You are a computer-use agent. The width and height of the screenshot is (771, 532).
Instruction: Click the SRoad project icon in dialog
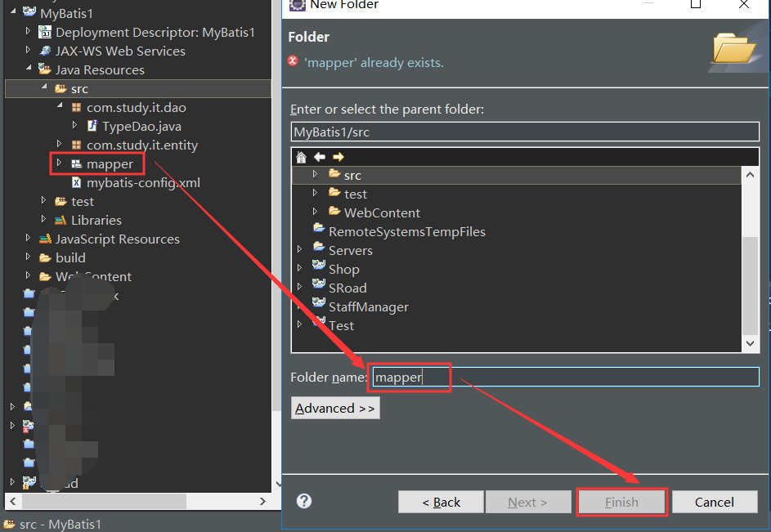(319, 284)
